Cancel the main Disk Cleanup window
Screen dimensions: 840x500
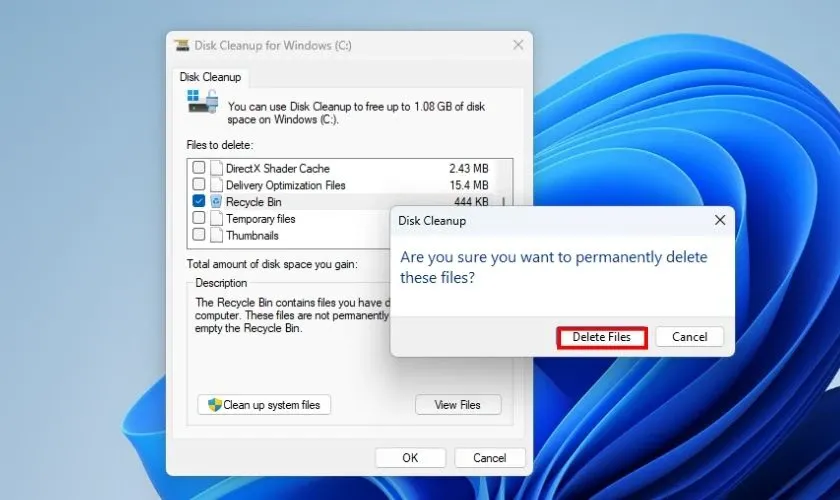pos(489,458)
